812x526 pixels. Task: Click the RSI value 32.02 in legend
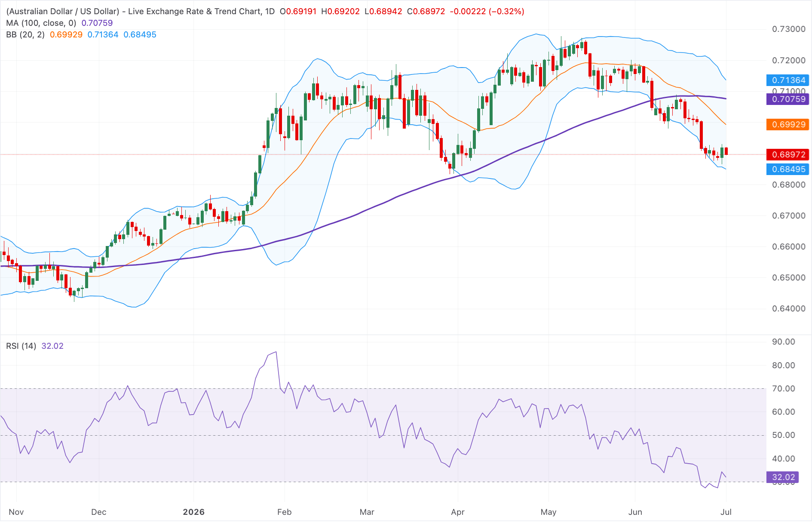click(52, 346)
